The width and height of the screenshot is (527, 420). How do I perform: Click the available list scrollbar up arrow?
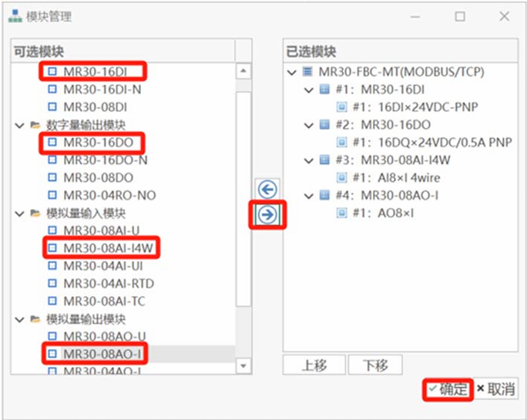point(243,71)
